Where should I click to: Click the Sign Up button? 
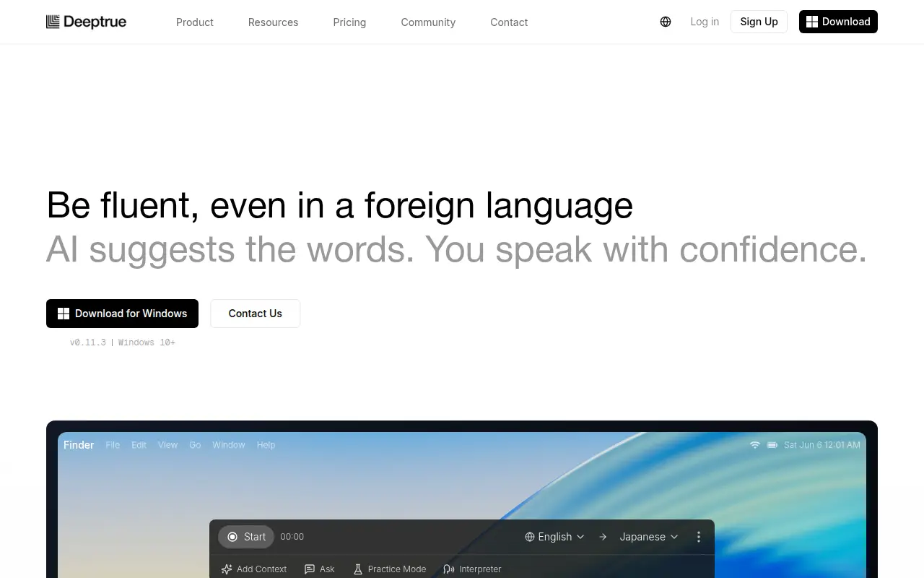759,22
